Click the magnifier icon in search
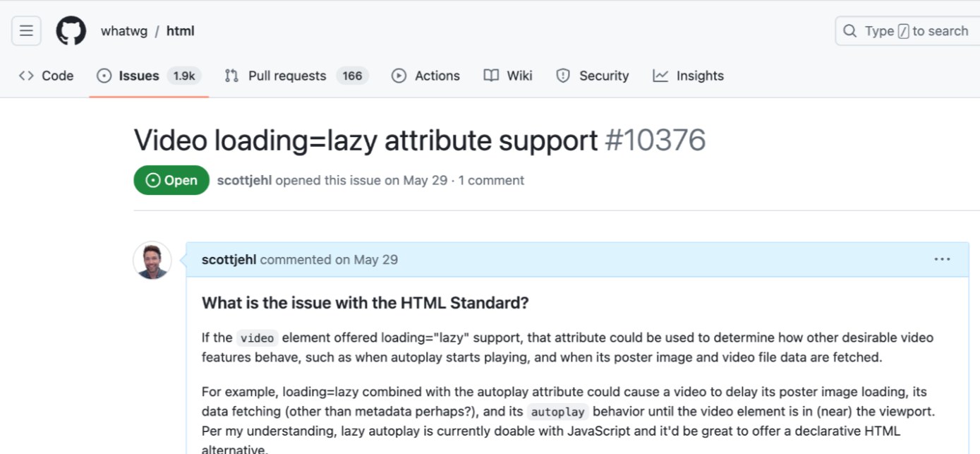 (x=849, y=31)
